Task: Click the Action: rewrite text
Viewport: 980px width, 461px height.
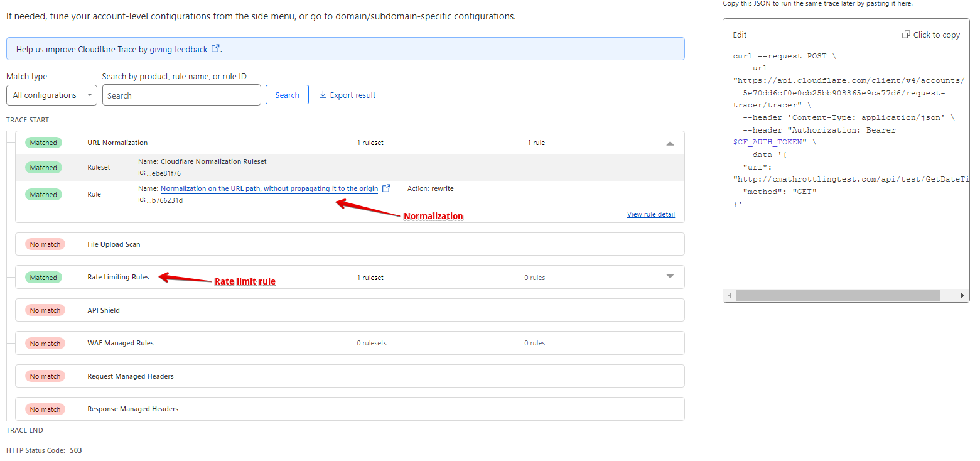Action: click(x=431, y=188)
